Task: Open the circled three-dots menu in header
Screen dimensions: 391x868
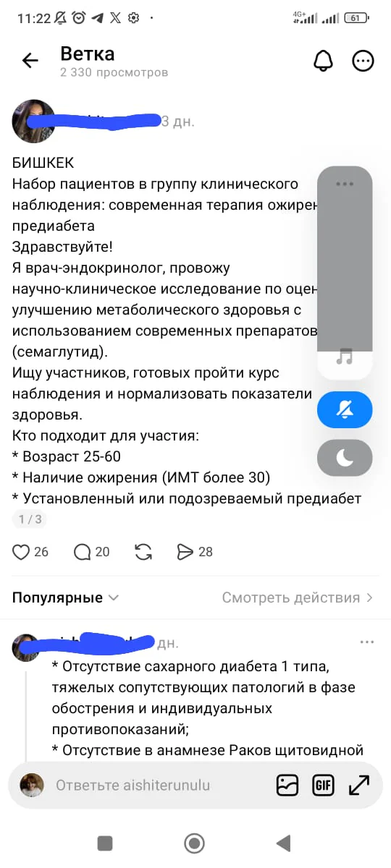Action: 363,61
